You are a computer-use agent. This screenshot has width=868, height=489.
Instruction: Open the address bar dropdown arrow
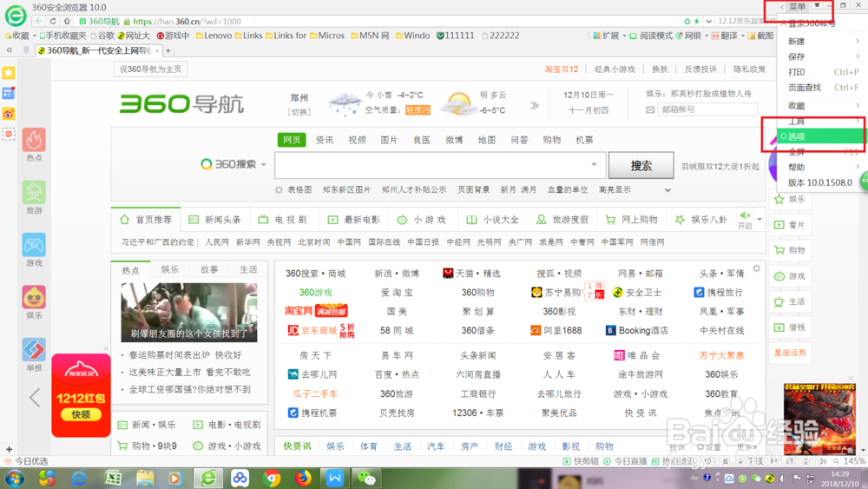click(x=708, y=21)
